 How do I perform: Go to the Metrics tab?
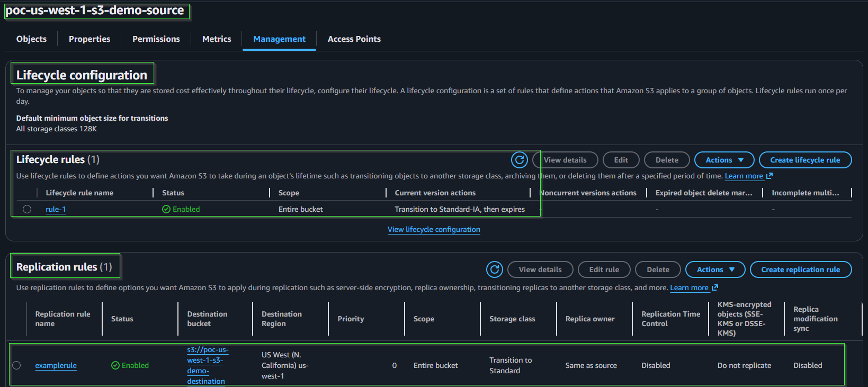click(217, 39)
